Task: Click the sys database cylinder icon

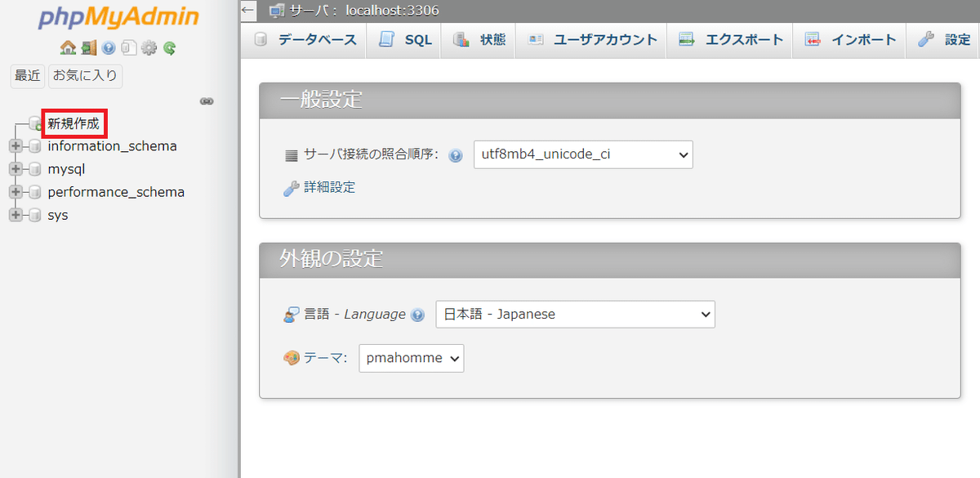Action: pyautogui.click(x=34, y=216)
